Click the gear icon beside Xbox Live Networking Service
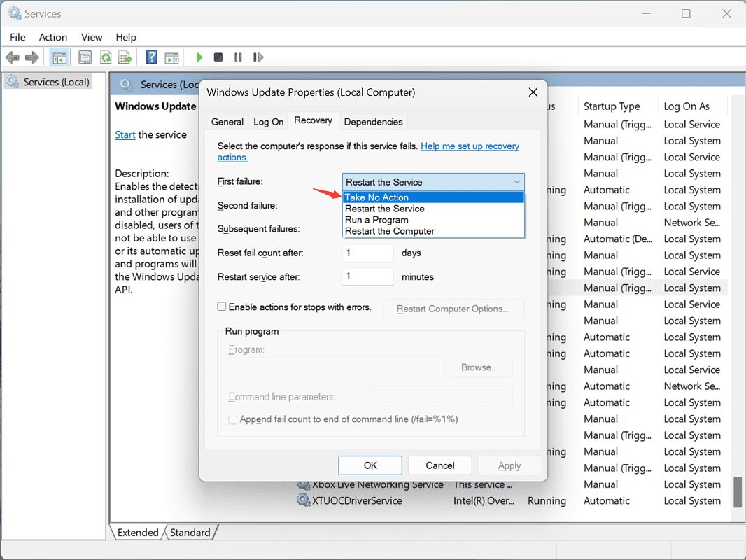Image resolution: width=746 pixels, height=560 pixels. 303,485
